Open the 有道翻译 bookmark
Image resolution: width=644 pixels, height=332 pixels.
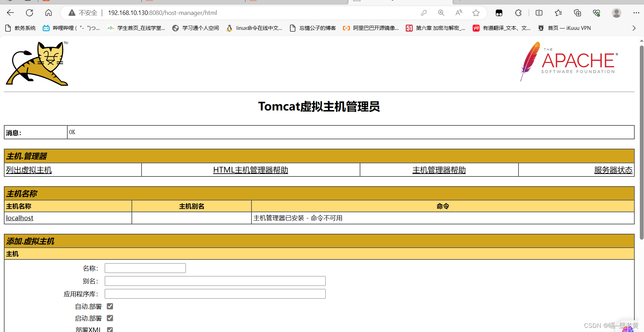coord(502,28)
